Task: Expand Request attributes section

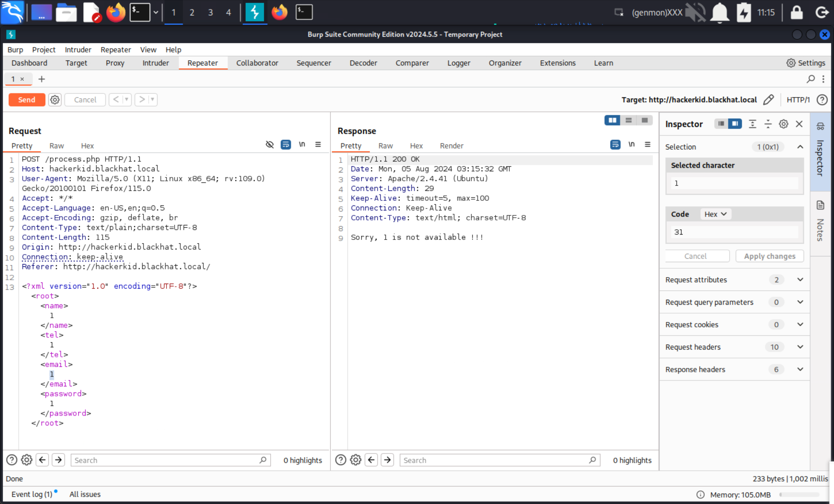Action: (734, 280)
